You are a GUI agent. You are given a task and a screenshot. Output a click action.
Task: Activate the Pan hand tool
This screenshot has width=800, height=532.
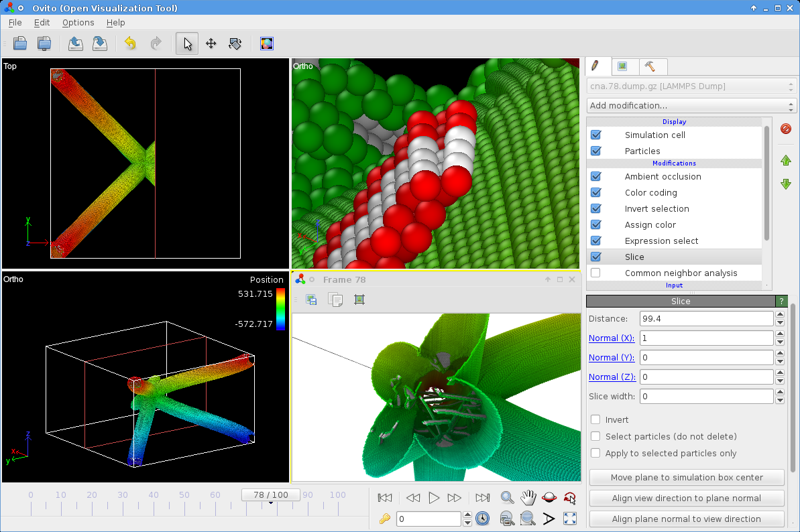(528, 497)
